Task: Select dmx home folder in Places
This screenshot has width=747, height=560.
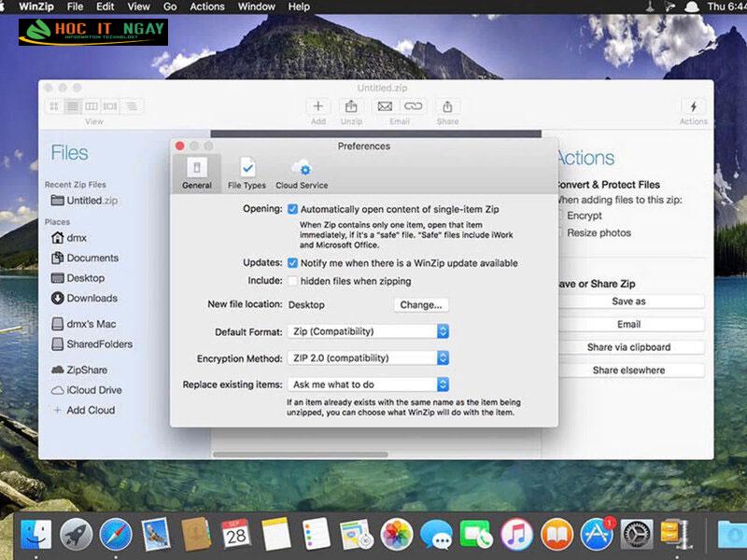Action: pos(69,238)
